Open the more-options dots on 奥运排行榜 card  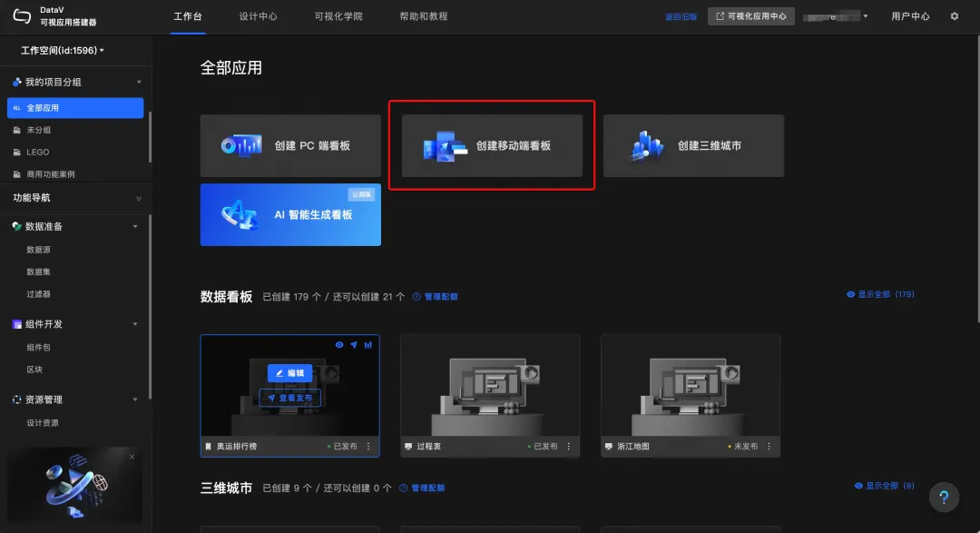[x=368, y=446]
